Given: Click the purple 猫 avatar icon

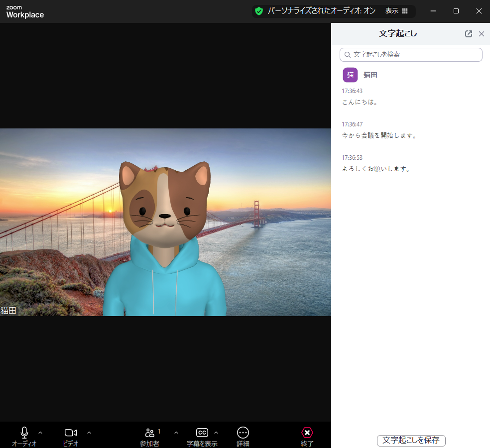Looking at the screenshot, I should pos(350,75).
